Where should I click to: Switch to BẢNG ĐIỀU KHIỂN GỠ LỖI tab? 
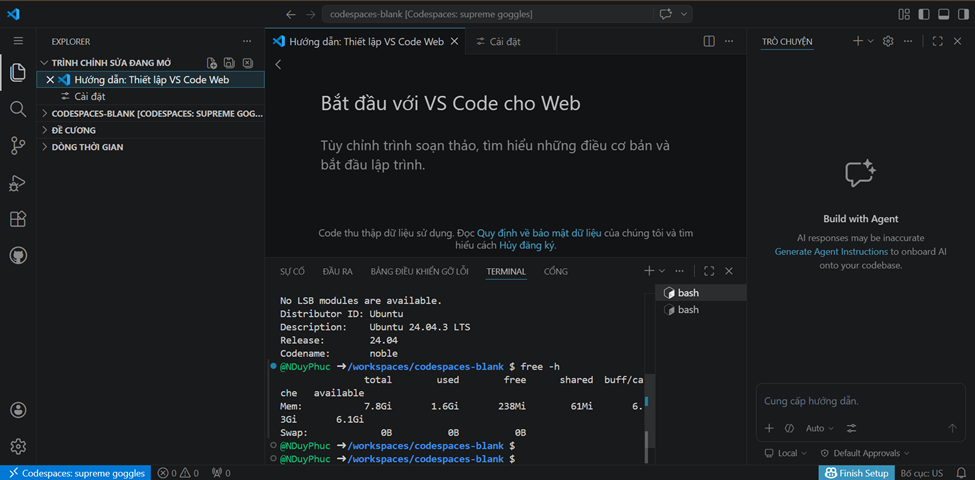pos(420,272)
